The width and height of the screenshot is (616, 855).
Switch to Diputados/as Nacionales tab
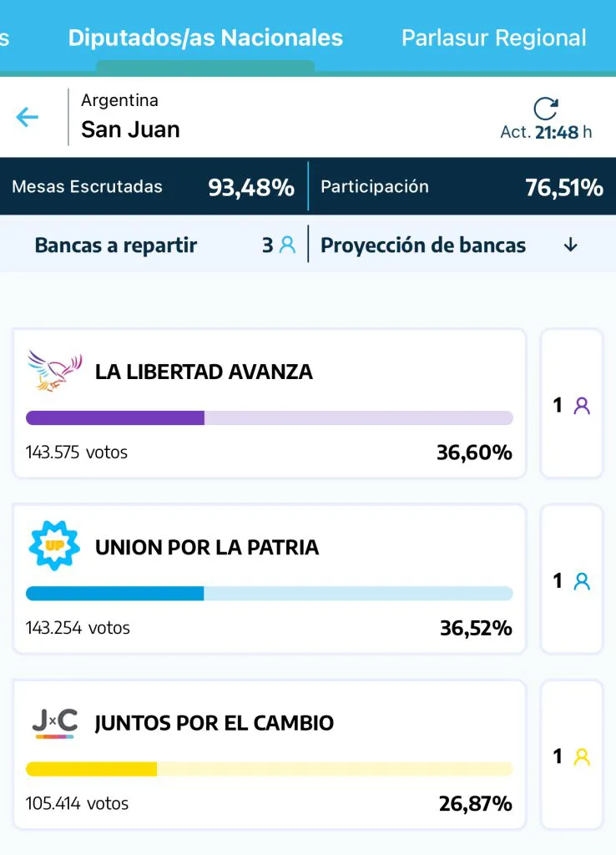pyautogui.click(x=205, y=38)
